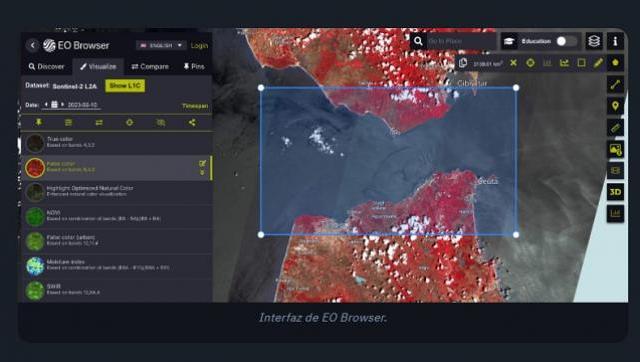
Task: Open custom script editor for False color
Action: [202, 163]
